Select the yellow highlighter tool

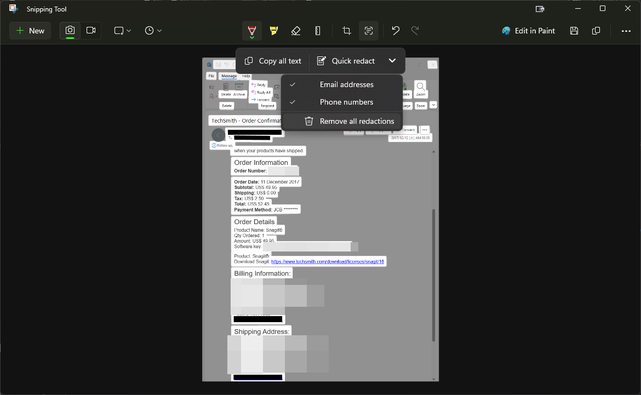[x=273, y=31]
